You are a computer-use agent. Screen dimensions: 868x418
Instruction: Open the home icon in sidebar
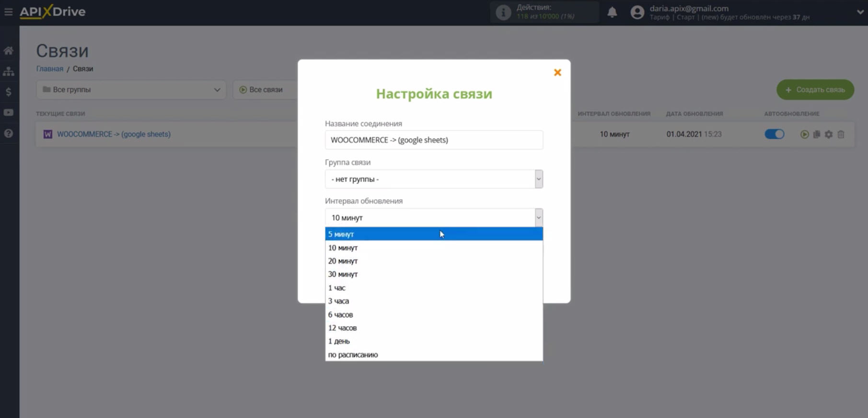[x=9, y=51]
